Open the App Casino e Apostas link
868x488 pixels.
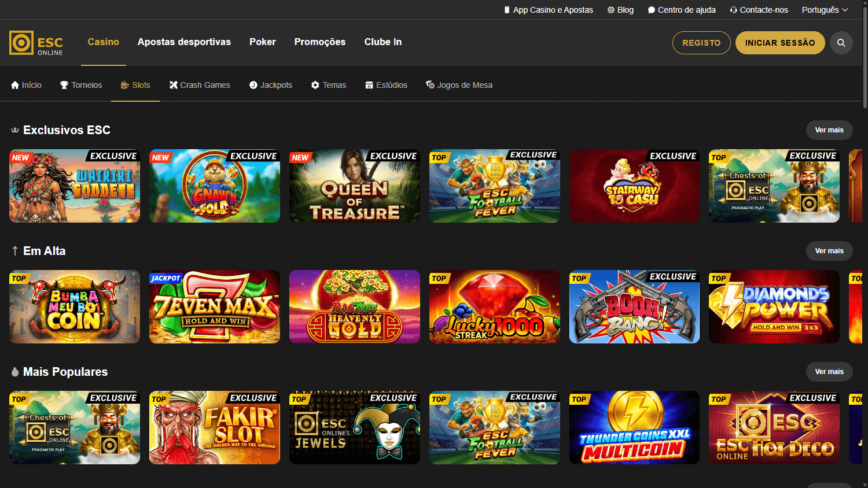pyautogui.click(x=549, y=10)
